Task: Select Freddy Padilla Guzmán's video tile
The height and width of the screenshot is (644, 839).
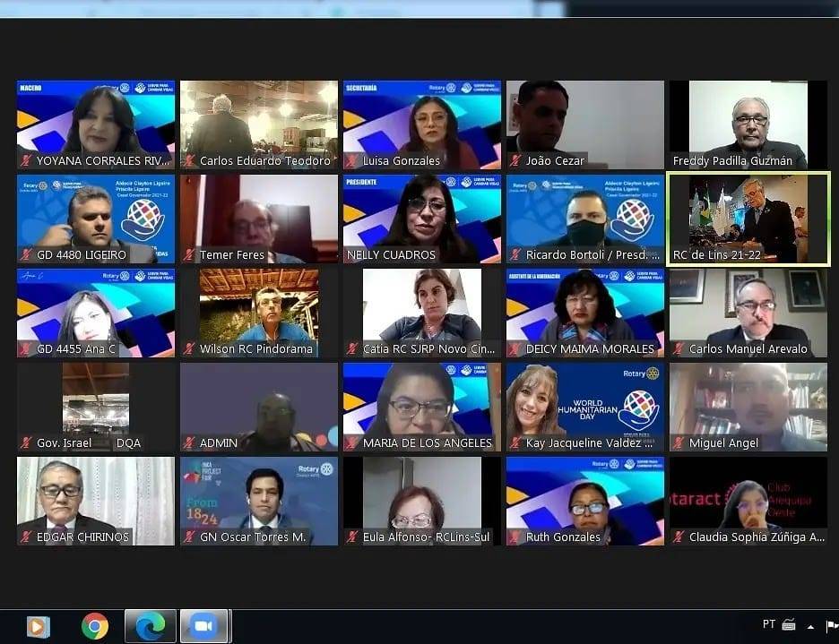Action: [x=748, y=124]
